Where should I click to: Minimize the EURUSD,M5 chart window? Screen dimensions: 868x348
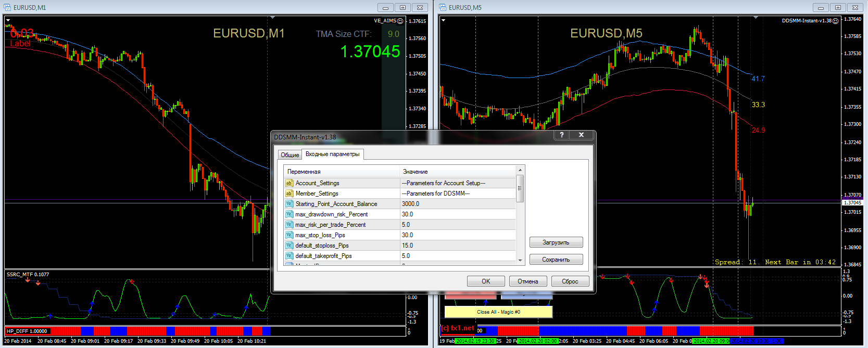(x=821, y=7)
